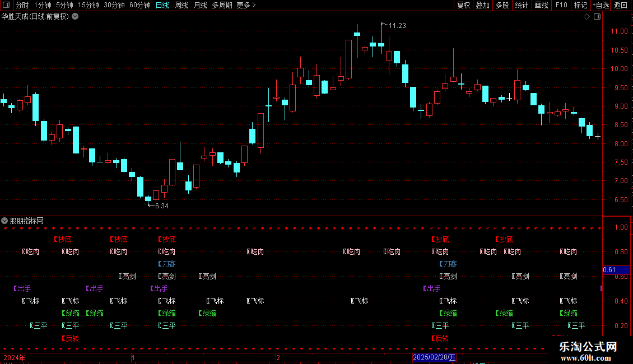Click the panel layout icon at top-left
The width and height of the screenshot is (633, 364).
6,5
